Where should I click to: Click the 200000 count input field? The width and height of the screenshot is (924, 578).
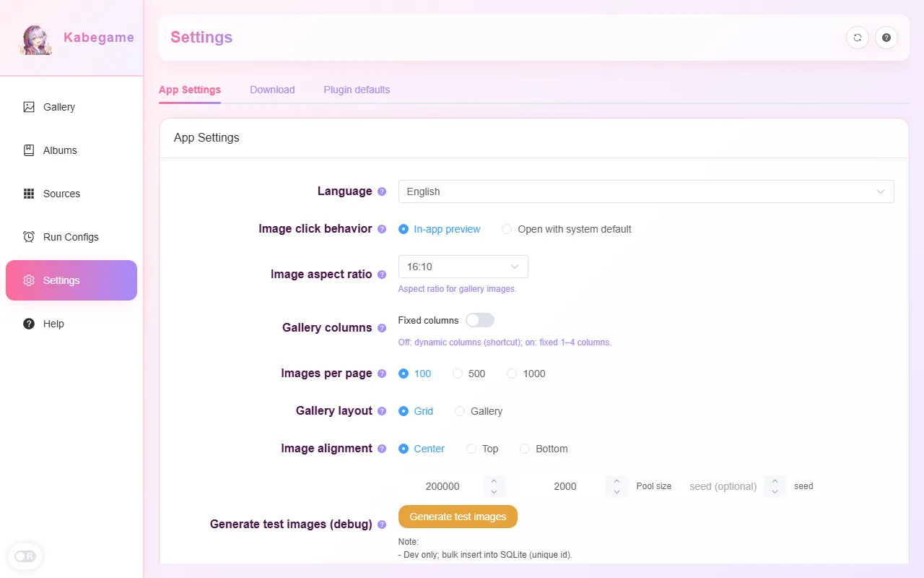443,486
